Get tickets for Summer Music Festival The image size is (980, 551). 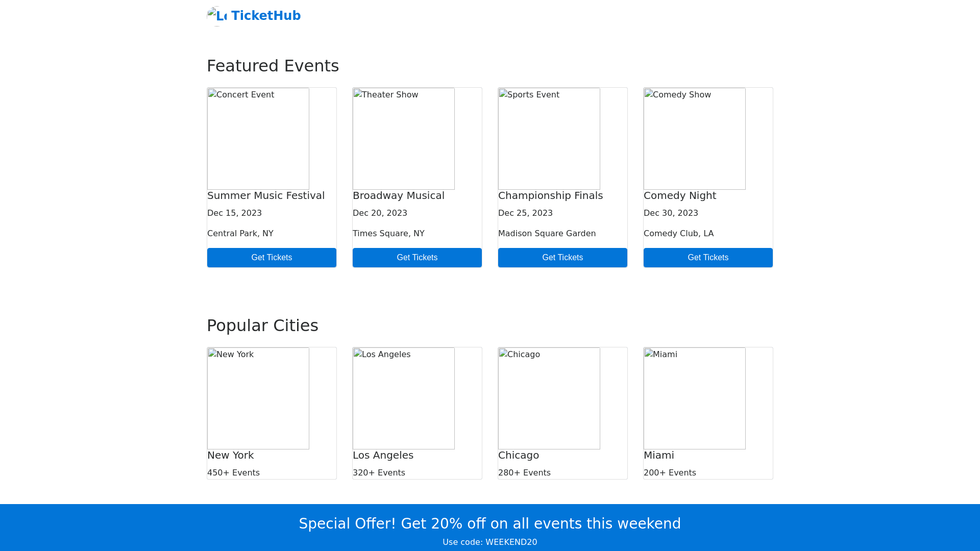tap(272, 258)
